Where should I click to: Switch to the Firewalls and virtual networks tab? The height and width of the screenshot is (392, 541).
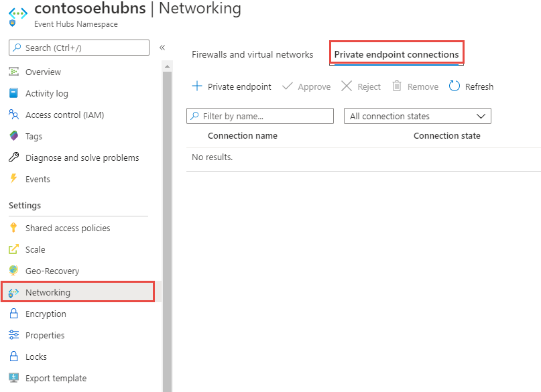click(x=253, y=55)
